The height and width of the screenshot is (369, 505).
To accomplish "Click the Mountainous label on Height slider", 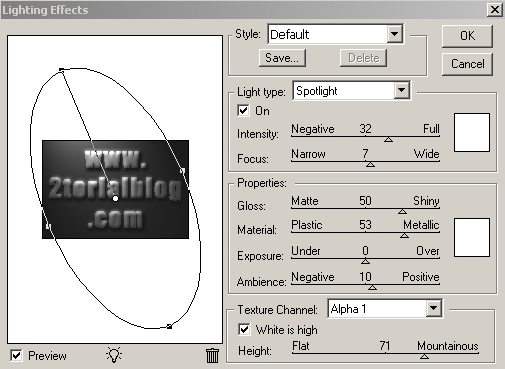I will [448, 346].
